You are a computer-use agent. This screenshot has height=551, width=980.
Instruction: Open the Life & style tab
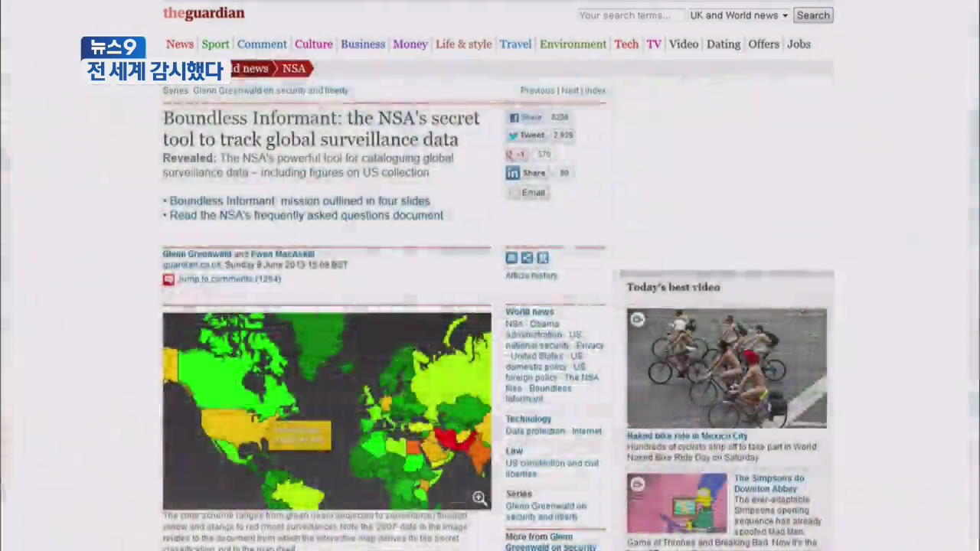tap(464, 44)
